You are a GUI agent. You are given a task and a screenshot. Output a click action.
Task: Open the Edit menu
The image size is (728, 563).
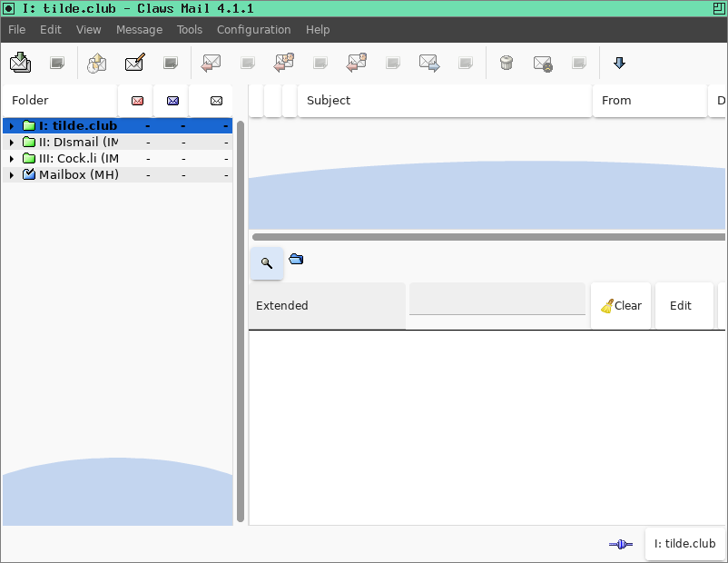point(51,30)
